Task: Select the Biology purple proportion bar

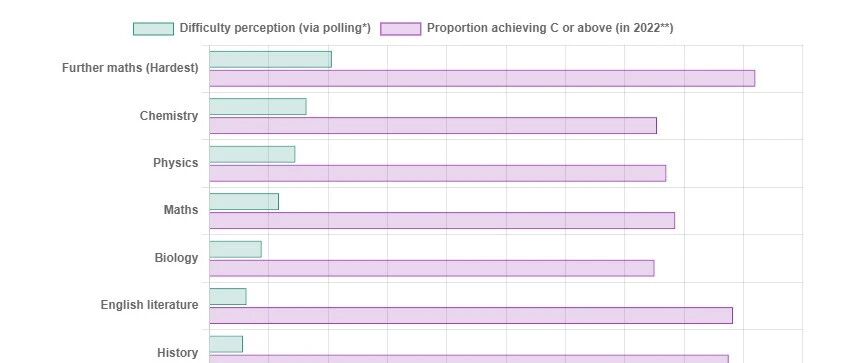Action: tap(432, 268)
